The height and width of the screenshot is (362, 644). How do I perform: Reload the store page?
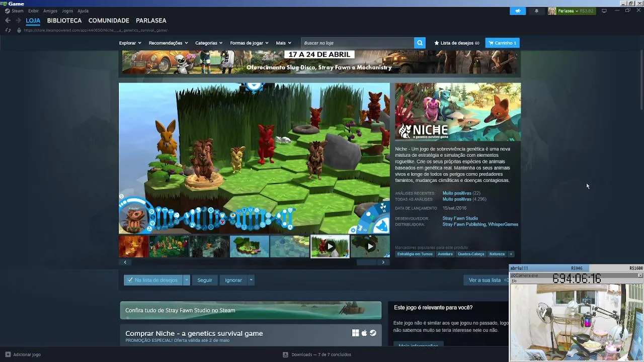coord(8,30)
